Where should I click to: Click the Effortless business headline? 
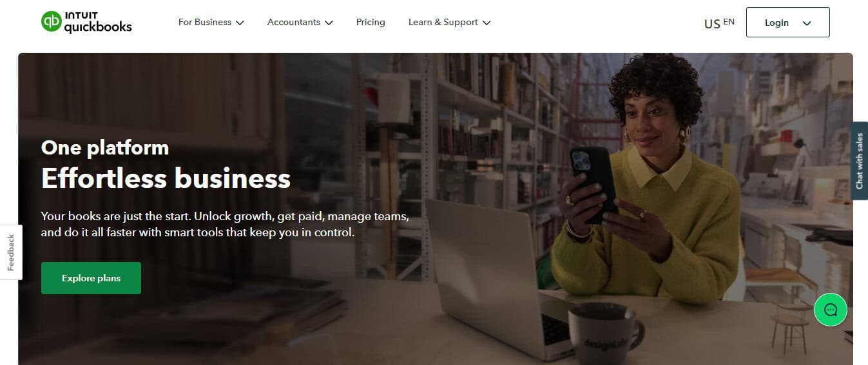coord(166,178)
